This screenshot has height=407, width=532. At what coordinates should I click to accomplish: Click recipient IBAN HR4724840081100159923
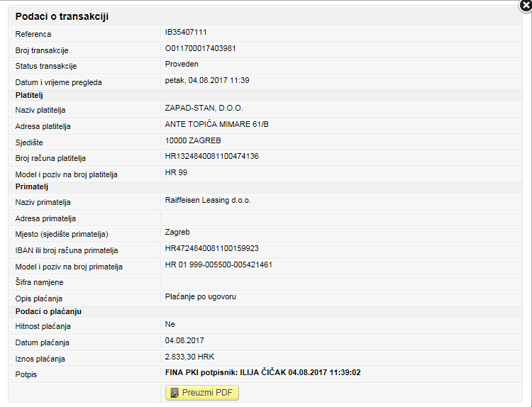[x=211, y=249]
